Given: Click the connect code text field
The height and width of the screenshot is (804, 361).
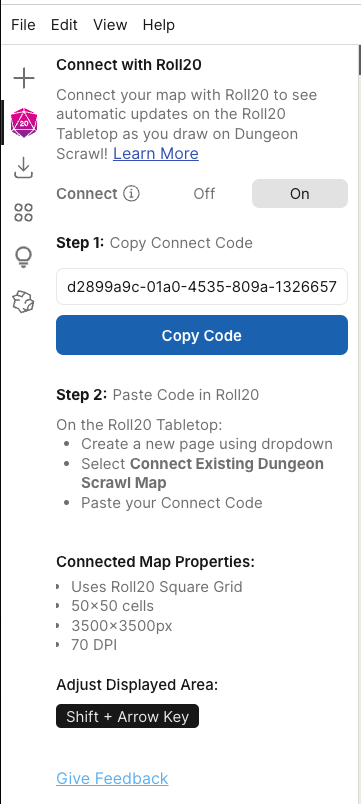Looking at the screenshot, I should pos(202,286).
